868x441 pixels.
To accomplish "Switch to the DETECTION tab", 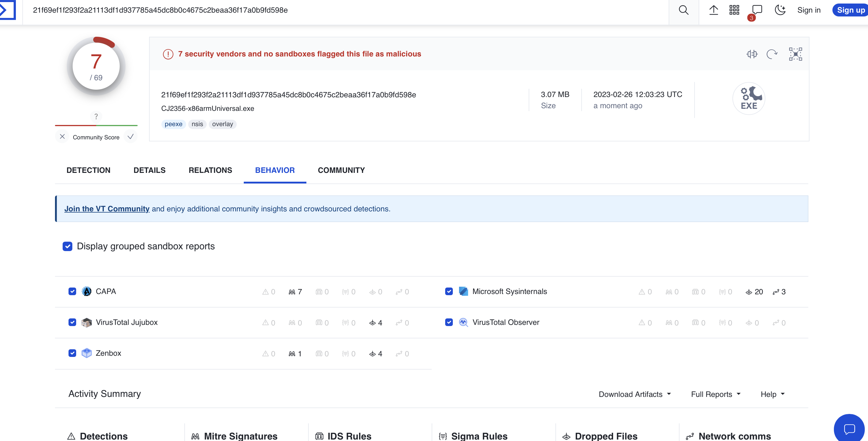I will pos(88,170).
